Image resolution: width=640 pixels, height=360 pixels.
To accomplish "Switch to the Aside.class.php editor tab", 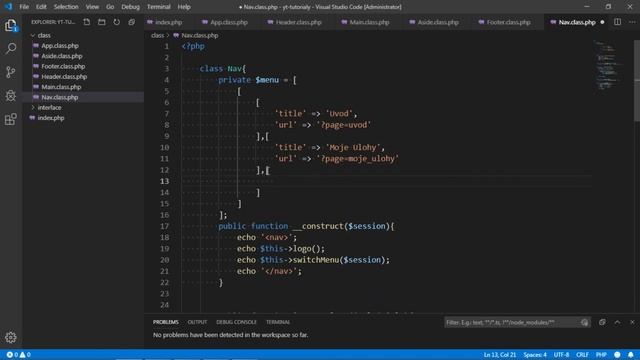I will pyautogui.click(x=438, y=22).
